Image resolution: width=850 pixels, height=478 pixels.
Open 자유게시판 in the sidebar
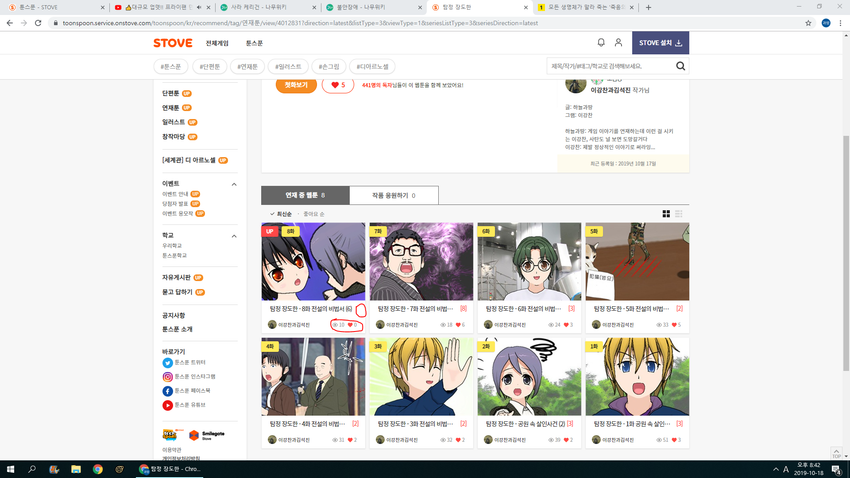coord(176,277)
